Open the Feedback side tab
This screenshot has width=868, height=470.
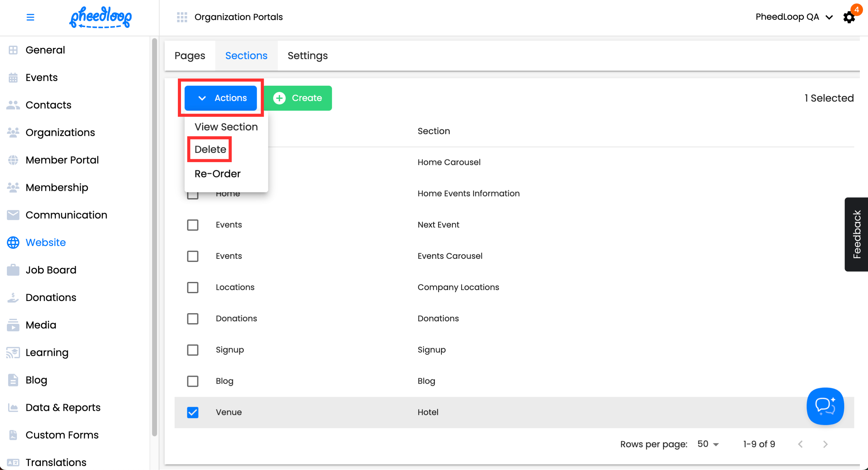pyautogui.click(x=856, y=234)
